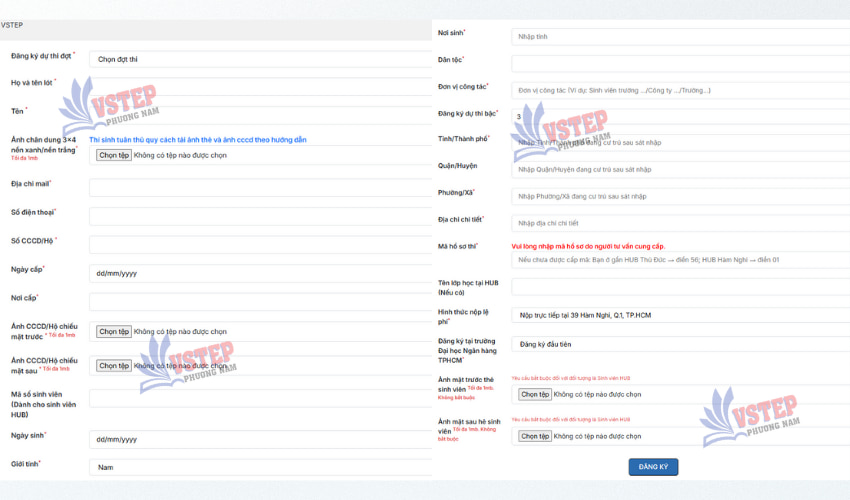Open the 'Đăng ký đầu tiên' registration dropdown
This screenshot has width=850, height=500.
coord(680,344)
